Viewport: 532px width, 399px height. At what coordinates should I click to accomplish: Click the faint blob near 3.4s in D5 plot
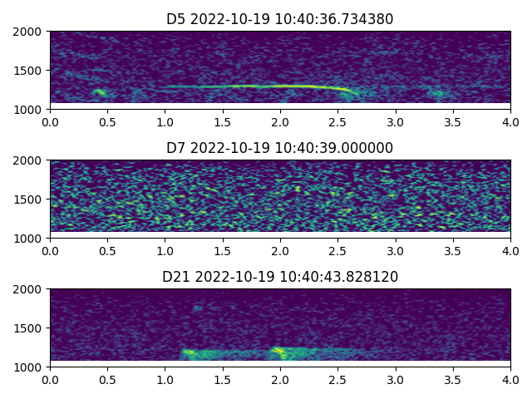click(x=438, y=93)
